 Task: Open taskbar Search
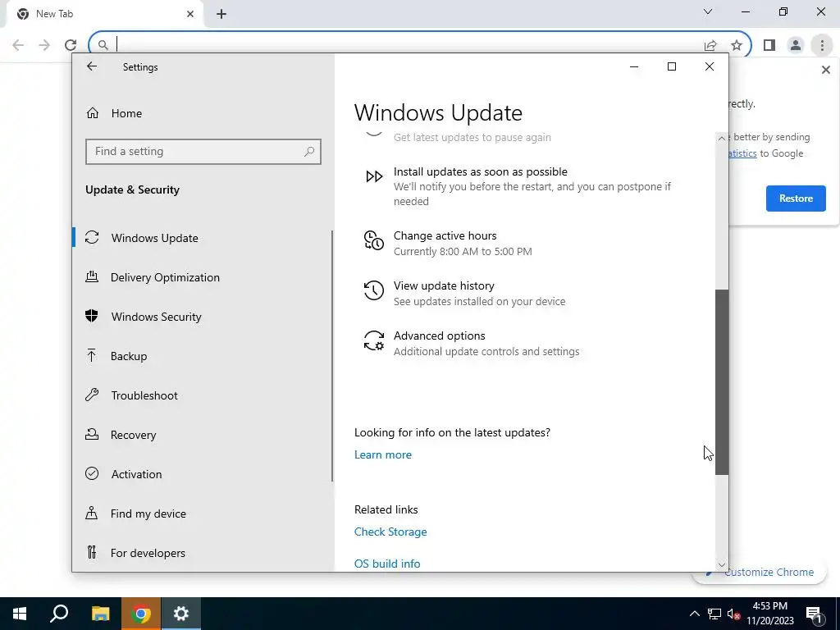coord(59,614)
